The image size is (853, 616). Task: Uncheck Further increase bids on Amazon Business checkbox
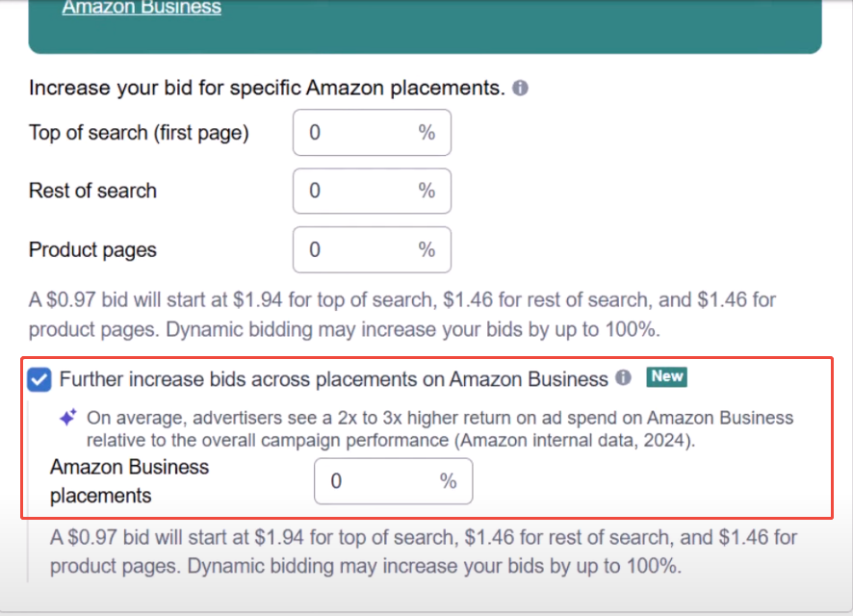coord(40,380)
